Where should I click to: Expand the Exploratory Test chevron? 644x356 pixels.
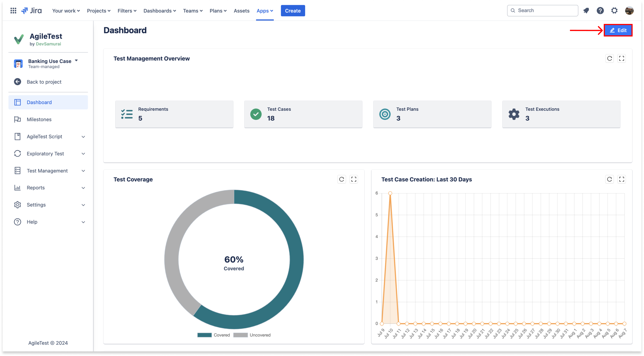[x=83, y=154]
